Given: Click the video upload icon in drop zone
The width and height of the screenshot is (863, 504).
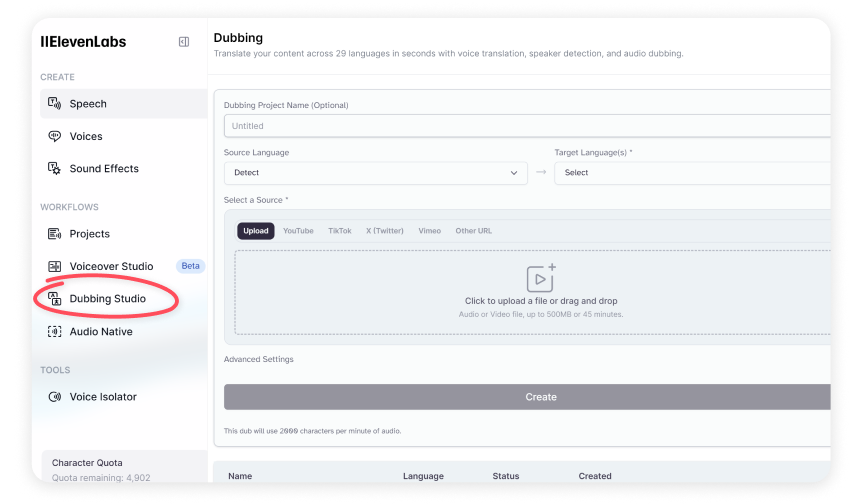Looking at the screenshot, I should tap(541, 278).
